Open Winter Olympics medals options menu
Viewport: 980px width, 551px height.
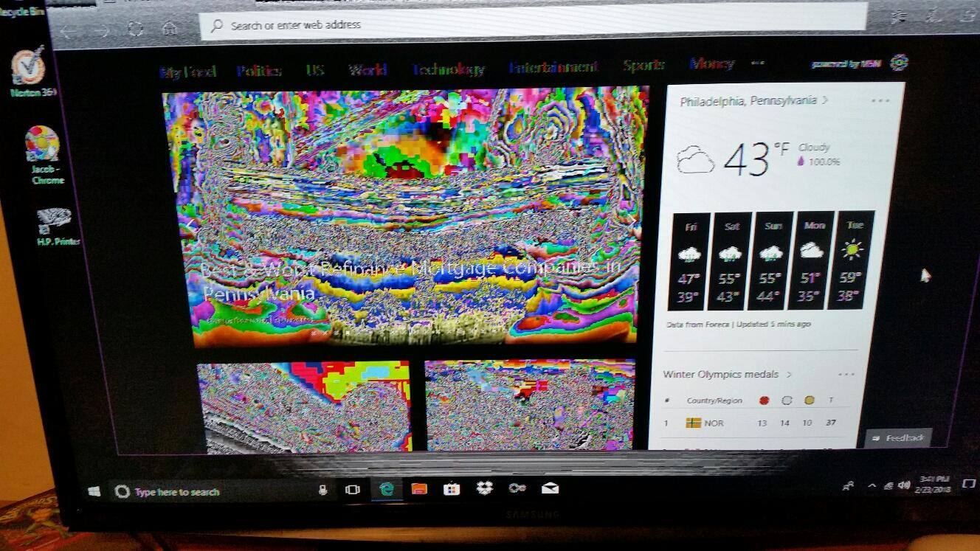coord(846,375)
